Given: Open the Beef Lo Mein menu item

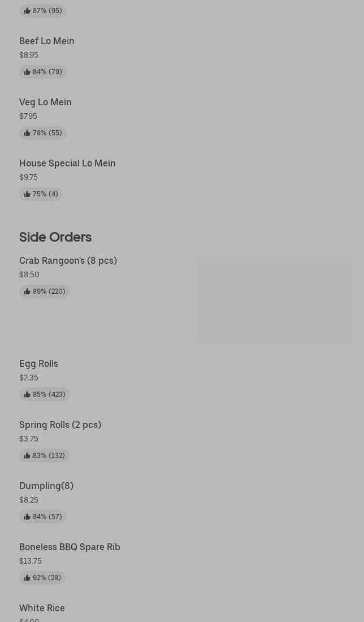Looking at the screenshot, I should 47,41.
